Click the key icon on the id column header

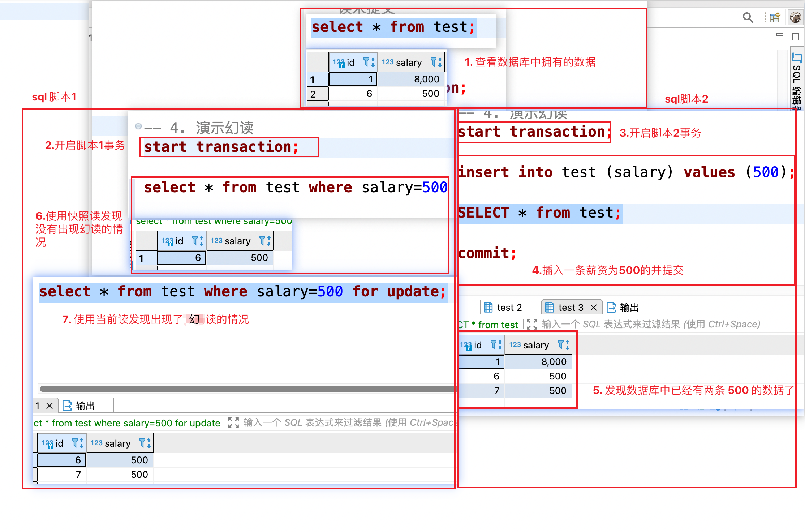coord(341,65)
